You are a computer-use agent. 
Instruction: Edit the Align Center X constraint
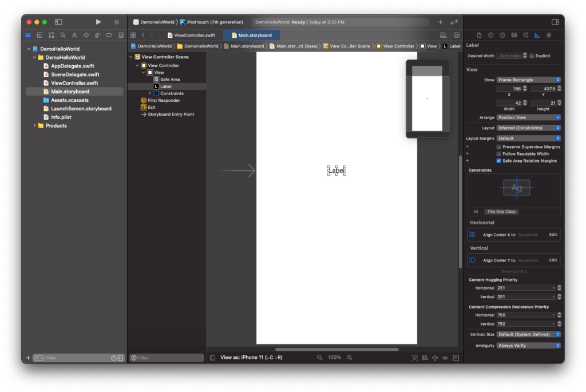[x=552, y=234]
